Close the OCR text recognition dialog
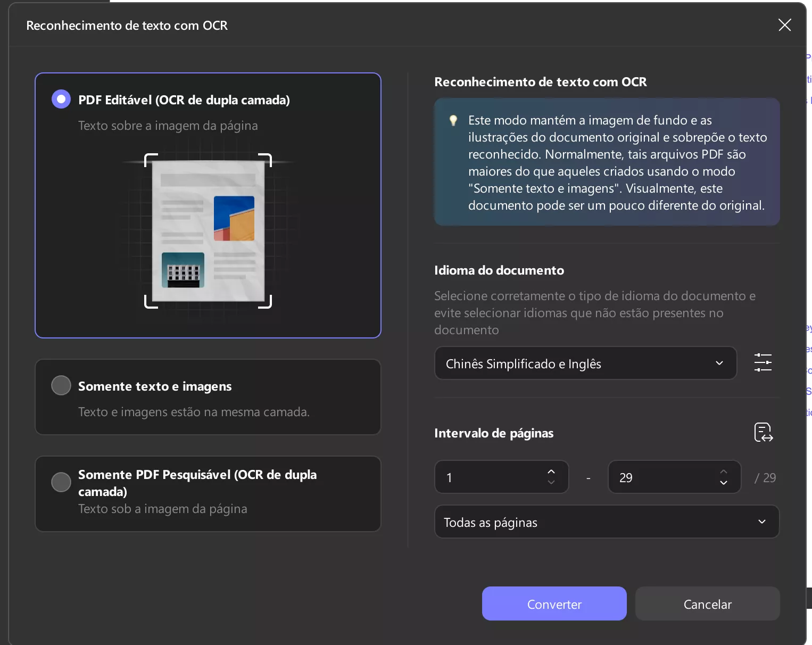The width and height of the screenshot is (812, 645). (x=784, y=25)
